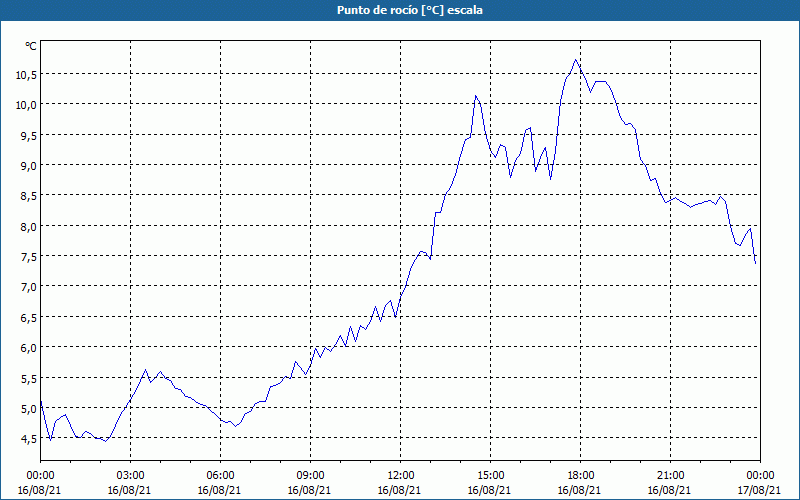The image size is (800, 500).
Task: Click the 9,0 y-axis label
Action: [29, 166]
